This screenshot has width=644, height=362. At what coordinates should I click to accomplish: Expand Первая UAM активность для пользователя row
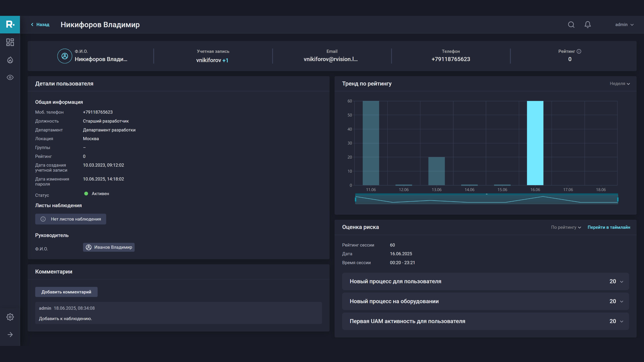622,321
